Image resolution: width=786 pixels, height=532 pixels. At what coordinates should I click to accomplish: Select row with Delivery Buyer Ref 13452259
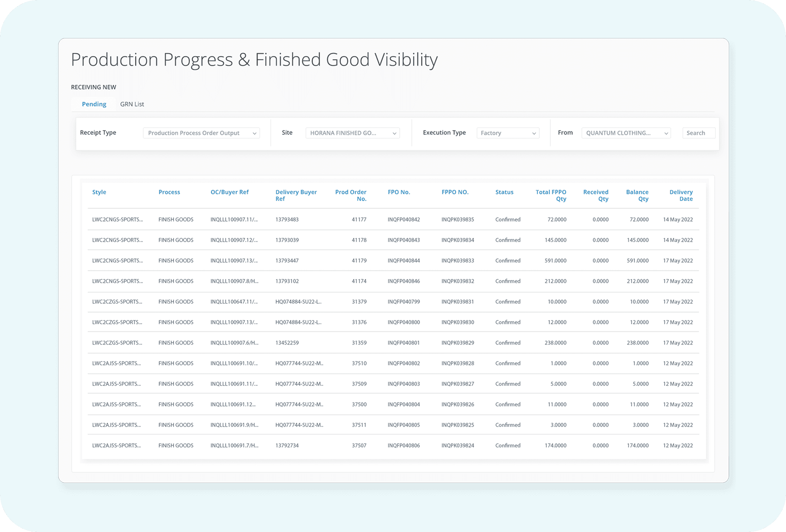coord(287,343)
